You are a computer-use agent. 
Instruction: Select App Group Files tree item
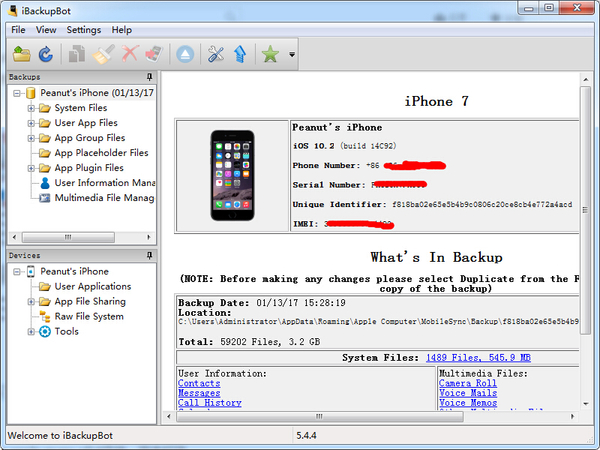click(90, 138)
